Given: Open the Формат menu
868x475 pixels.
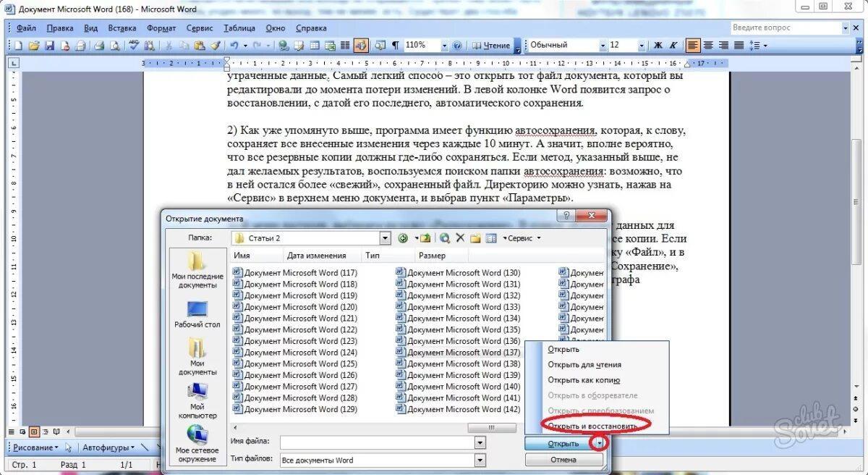Looking at the screenshot, I should [x=161, y=28].
